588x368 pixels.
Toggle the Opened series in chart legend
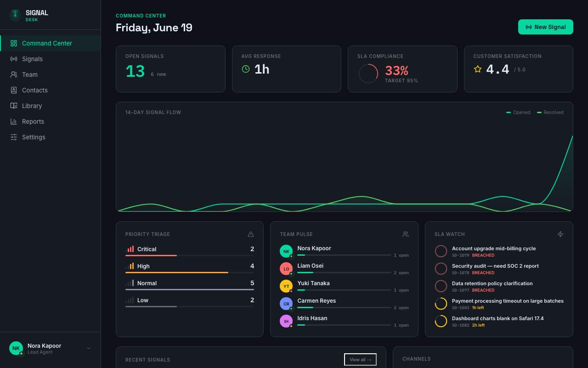[x=518, y=112]
